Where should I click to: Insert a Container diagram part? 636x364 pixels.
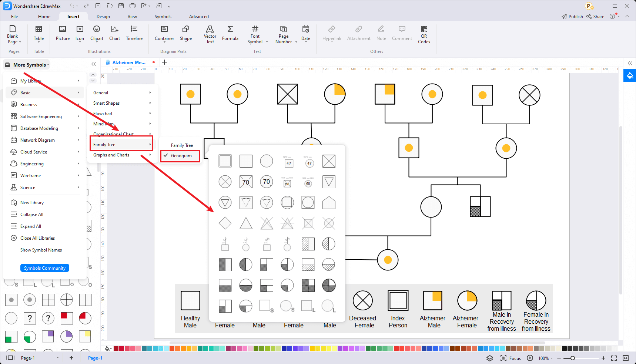point(164,34)
